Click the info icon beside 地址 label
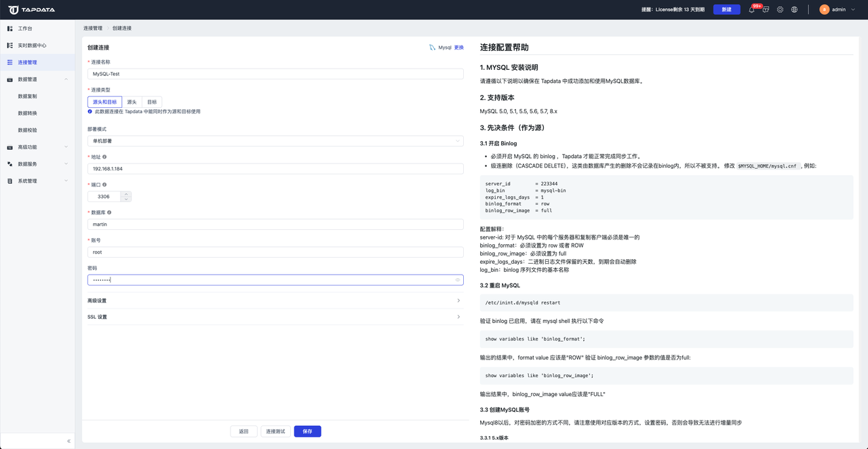This screenshot has height=449, width=868. [104, 157]
